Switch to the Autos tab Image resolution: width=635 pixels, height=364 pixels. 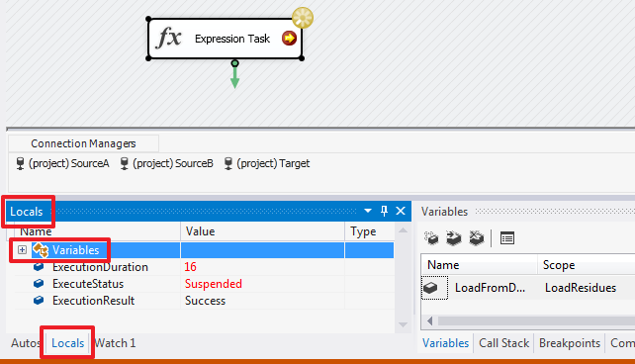(25, 343)
